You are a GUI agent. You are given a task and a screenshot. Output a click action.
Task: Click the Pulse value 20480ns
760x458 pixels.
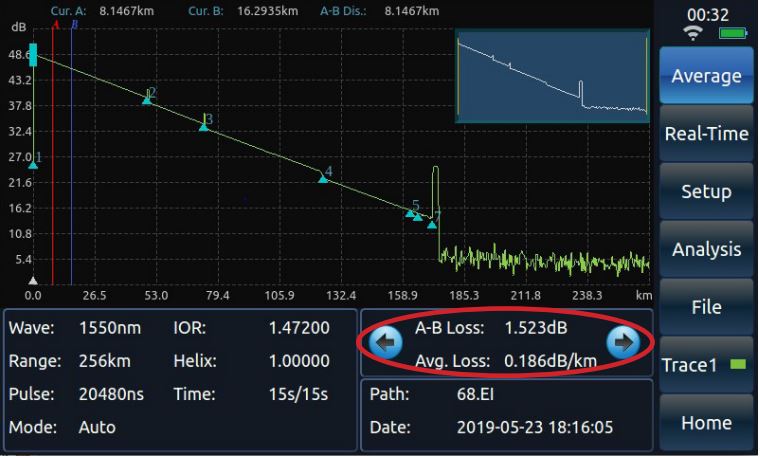(x=111, y=394)
